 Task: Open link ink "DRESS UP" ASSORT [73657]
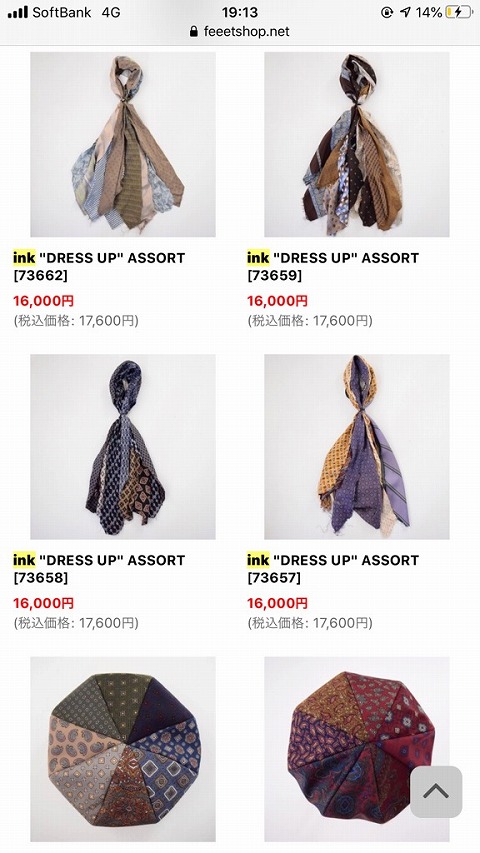click(333, 569)
